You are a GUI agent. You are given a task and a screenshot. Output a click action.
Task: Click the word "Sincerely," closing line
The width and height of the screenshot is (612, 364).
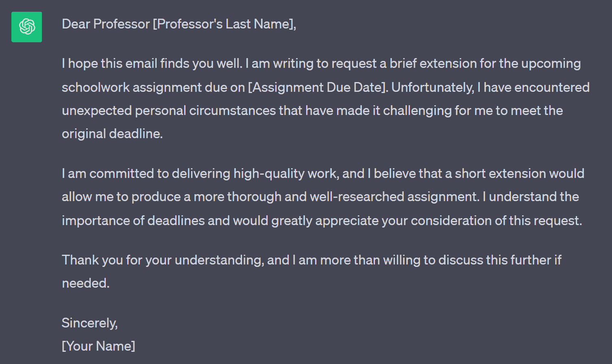coord(90,323)
